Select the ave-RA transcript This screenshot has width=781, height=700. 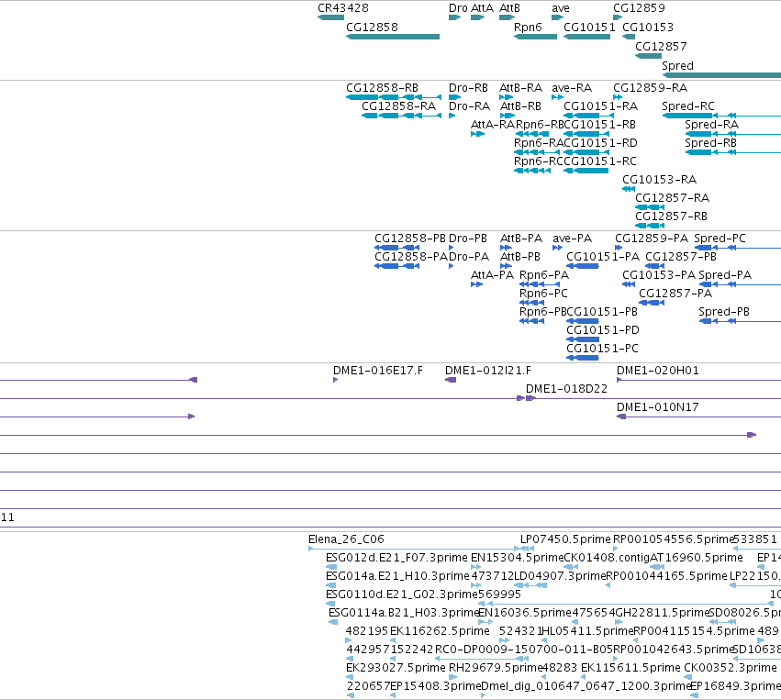coord(557,97)
